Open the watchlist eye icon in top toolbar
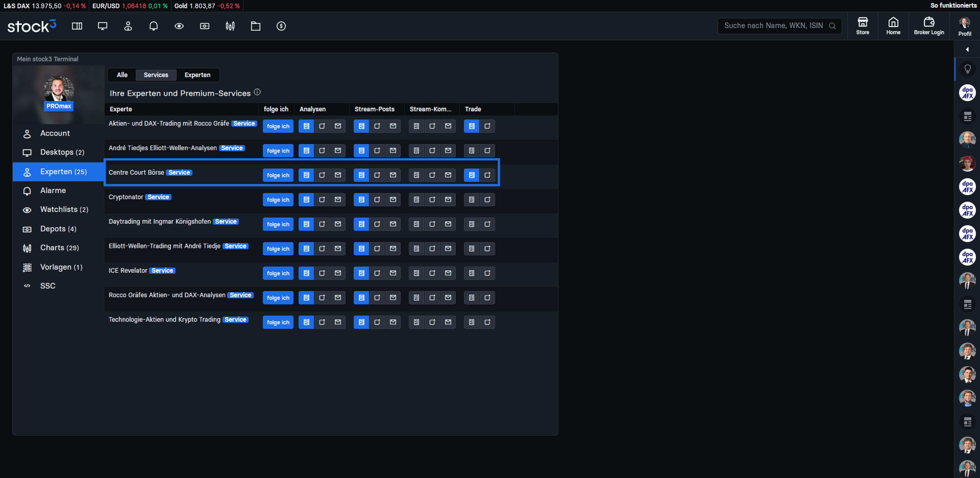The image size is (980, 478). (x=179, y=26)
